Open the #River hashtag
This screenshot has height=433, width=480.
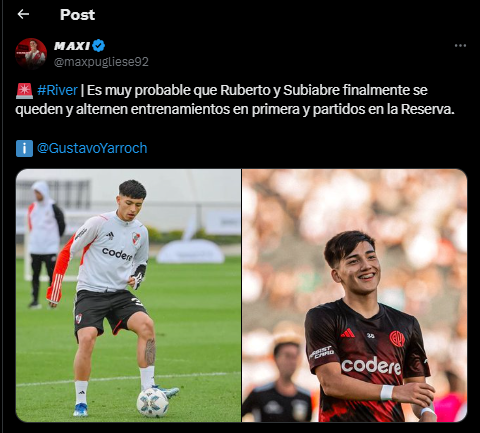pyautogui.click(x=57, y=90)
